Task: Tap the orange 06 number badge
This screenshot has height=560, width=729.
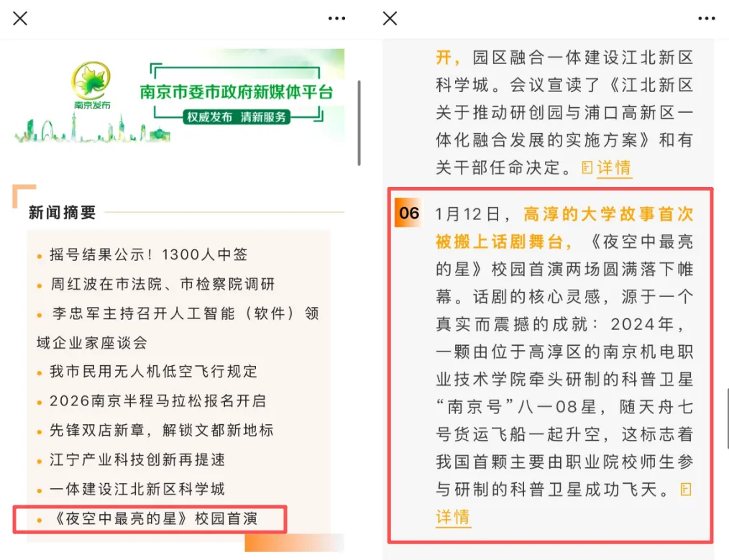Action: tap(408, 213)
